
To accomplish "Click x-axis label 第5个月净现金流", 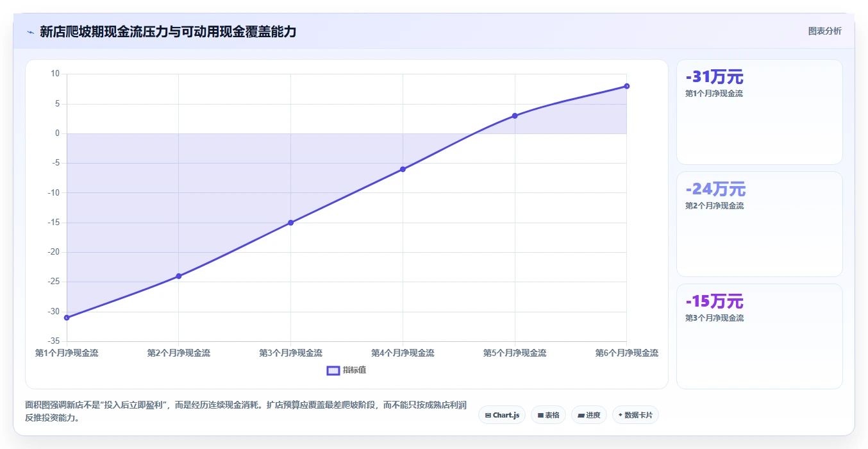I will coord(515,353).
